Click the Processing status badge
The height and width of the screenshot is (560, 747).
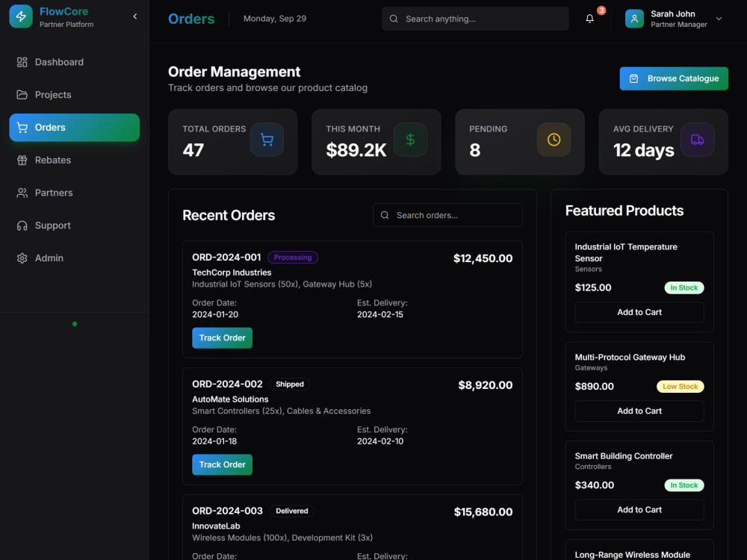tap(293, 258)
